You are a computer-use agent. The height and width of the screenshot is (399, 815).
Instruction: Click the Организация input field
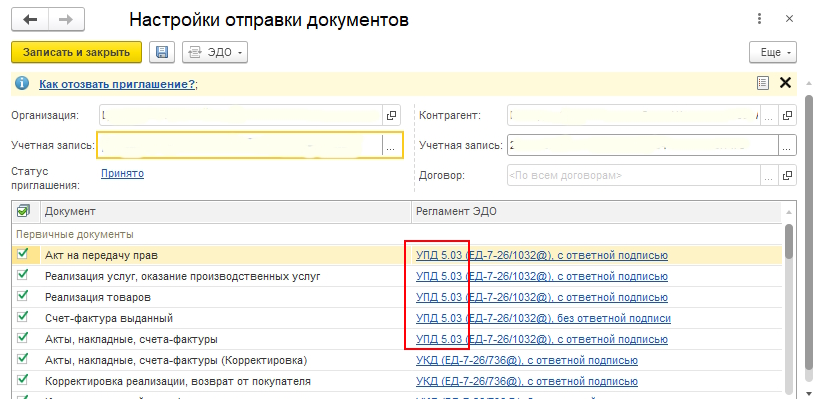241,115
